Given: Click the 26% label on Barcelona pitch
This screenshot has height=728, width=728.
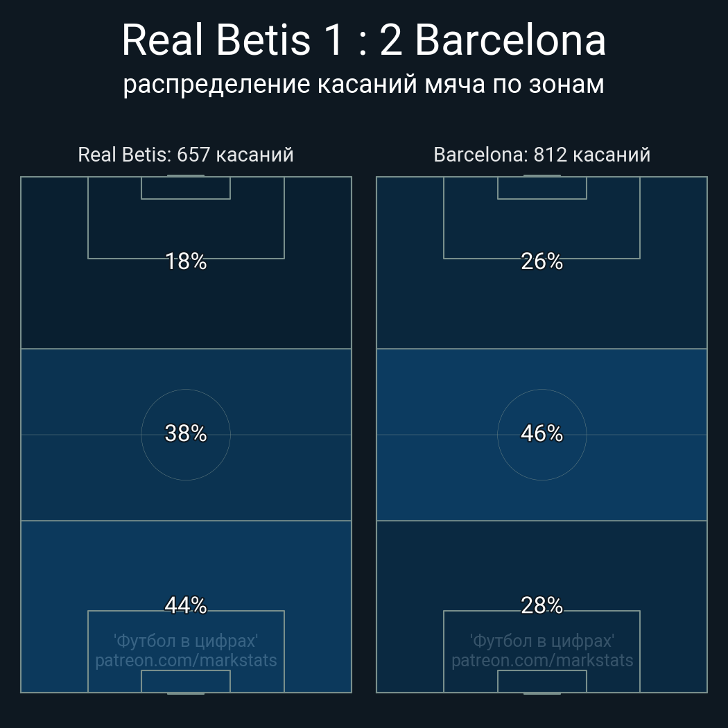Looking at the screenshot, I should point(541,261).
